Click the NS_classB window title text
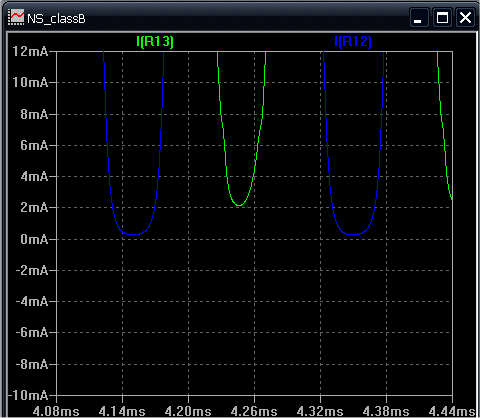This screenshot has height=418, width=480. click(x=56, y=19)
